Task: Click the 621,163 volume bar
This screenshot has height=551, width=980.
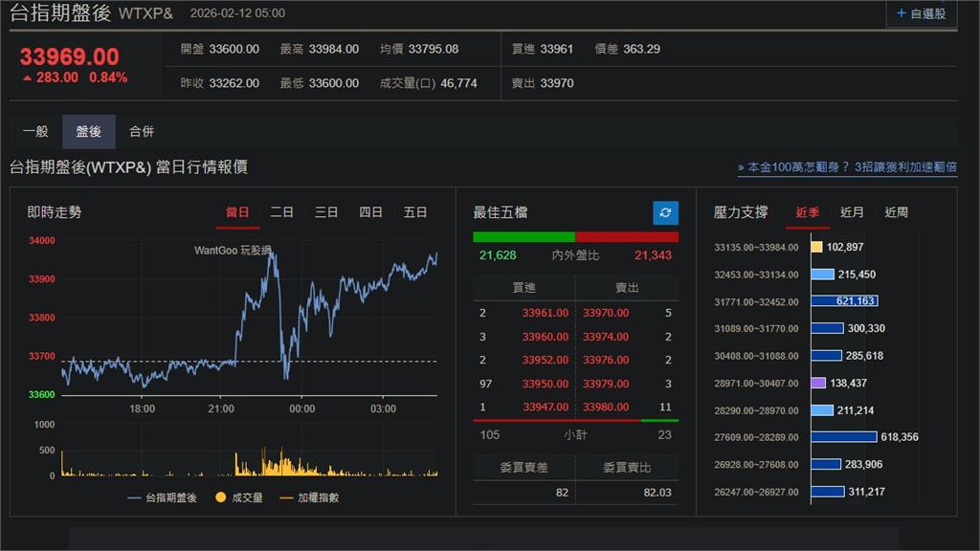Action: point(844,301)
